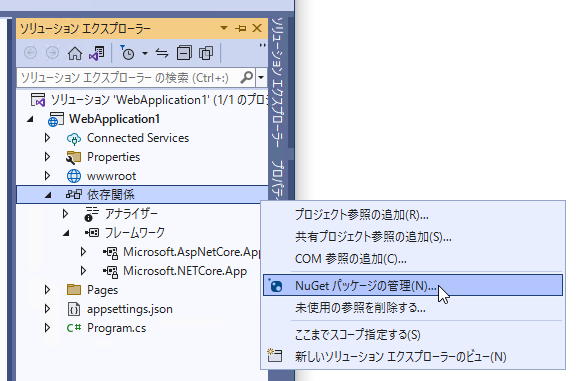The height and width of the screenshot is (381, 577).
Task: Click the アナライザー analyzer icon
Action: click(91, 214)
